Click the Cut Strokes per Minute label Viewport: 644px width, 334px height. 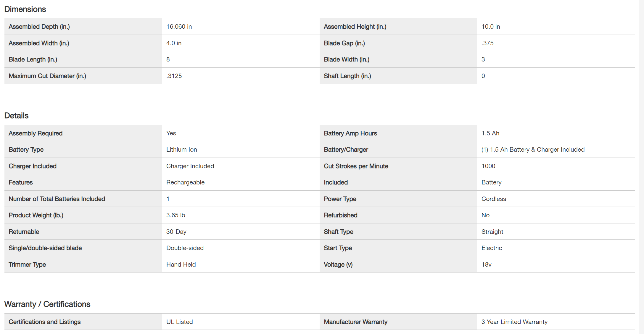coord(356,166)
